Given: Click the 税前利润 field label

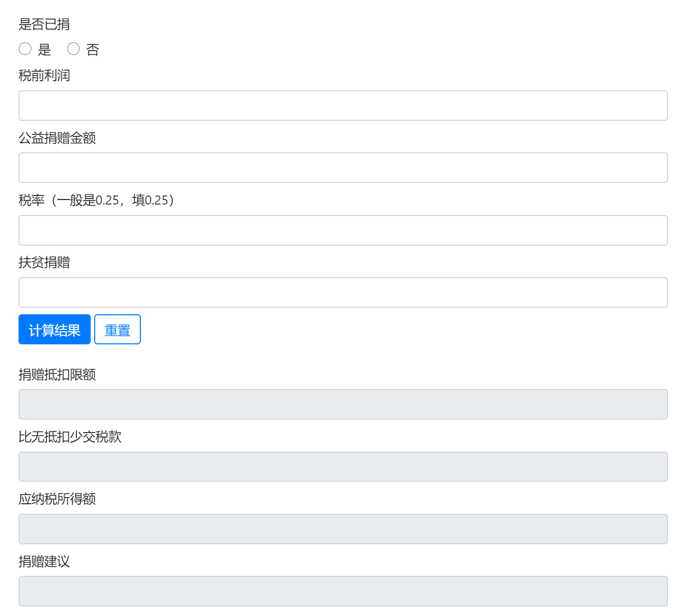Looking at the screenshot, I should point(44,76).
